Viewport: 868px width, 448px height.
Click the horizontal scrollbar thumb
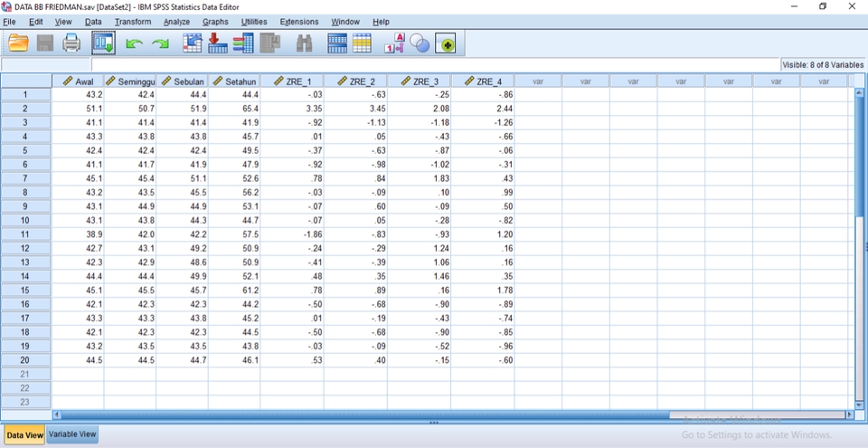click(x=365, y=415)
